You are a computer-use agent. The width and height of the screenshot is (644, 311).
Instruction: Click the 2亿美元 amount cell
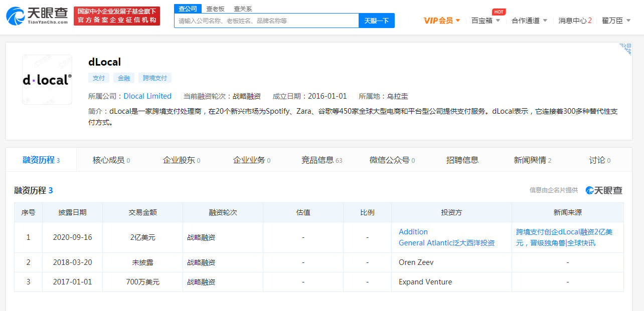pyautogui.click(x=143, y=237)
